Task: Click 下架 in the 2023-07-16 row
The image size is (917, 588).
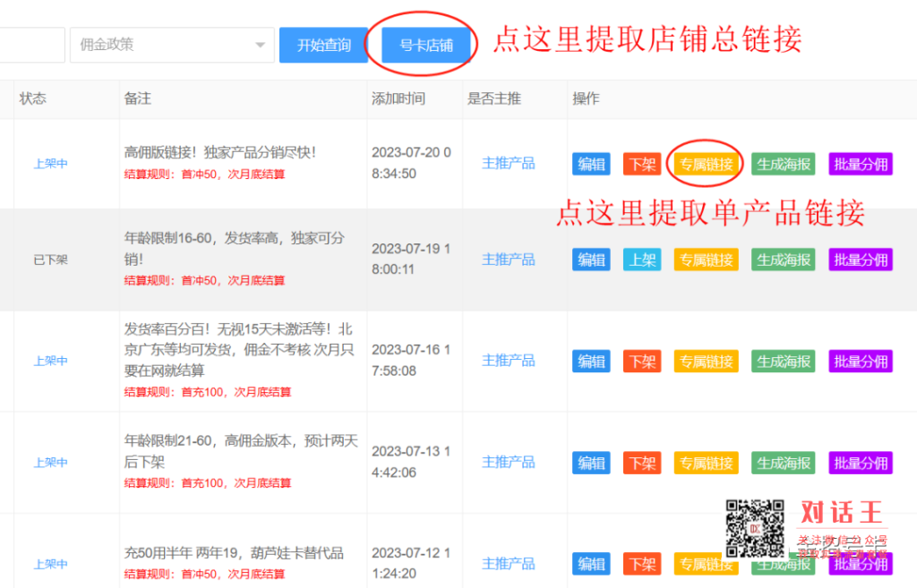Action: [x=642, y=362]
